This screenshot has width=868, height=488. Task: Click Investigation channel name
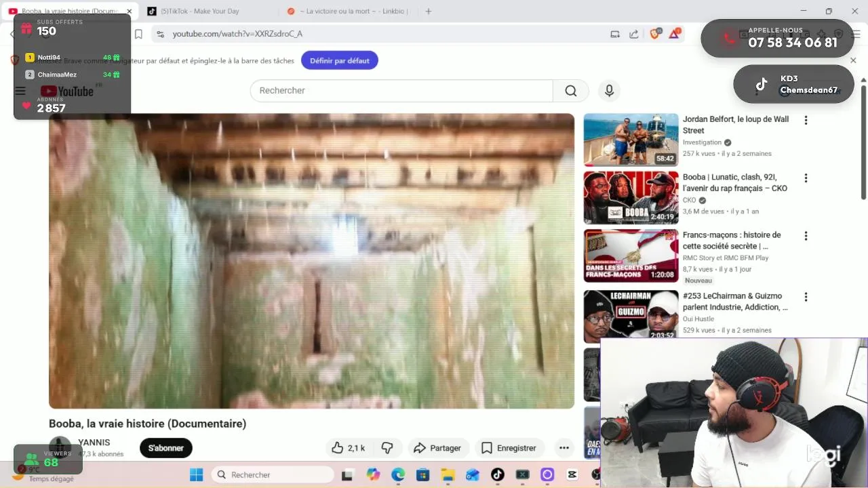point(702,142)
